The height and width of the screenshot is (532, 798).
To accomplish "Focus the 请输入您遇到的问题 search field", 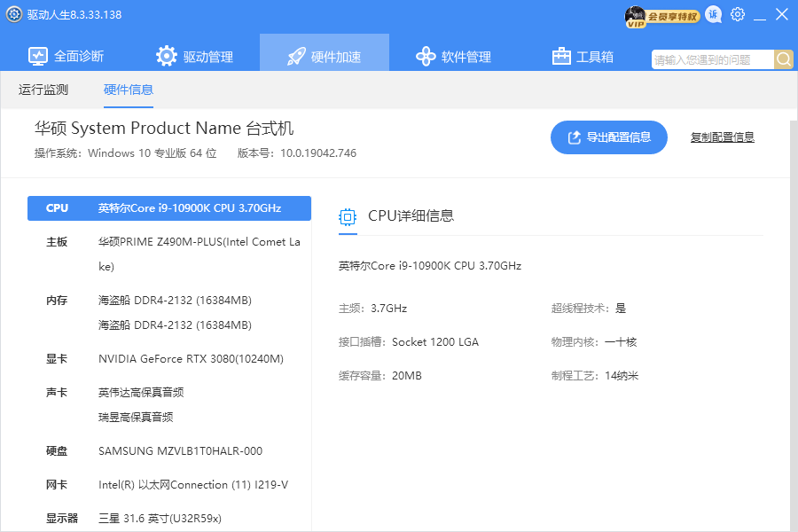I will [x=713, y=59].
